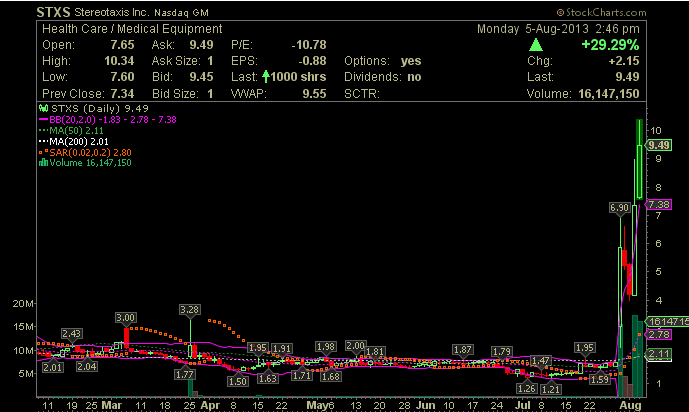Image resolution: width=689 pixels, height=412 pixels.
Task: Click the Options yes entry
Action: 383,61
